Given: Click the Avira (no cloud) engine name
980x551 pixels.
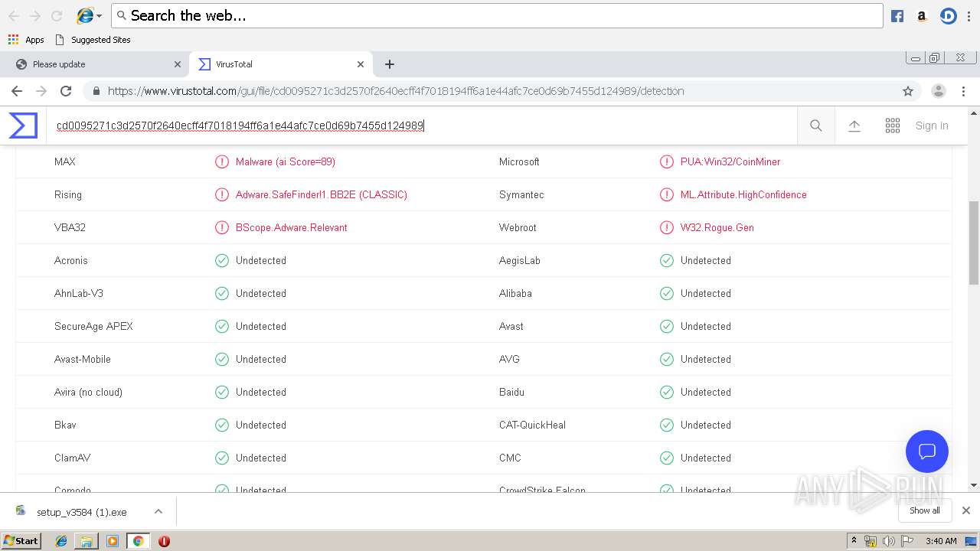Looking at the screenshot, I should click(88, 392).
